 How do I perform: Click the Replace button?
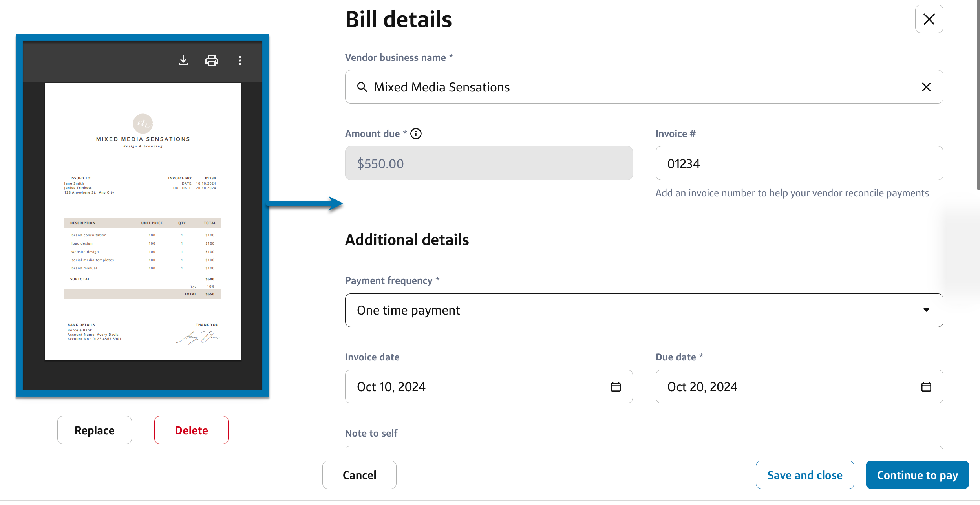(x=95, y=430)
